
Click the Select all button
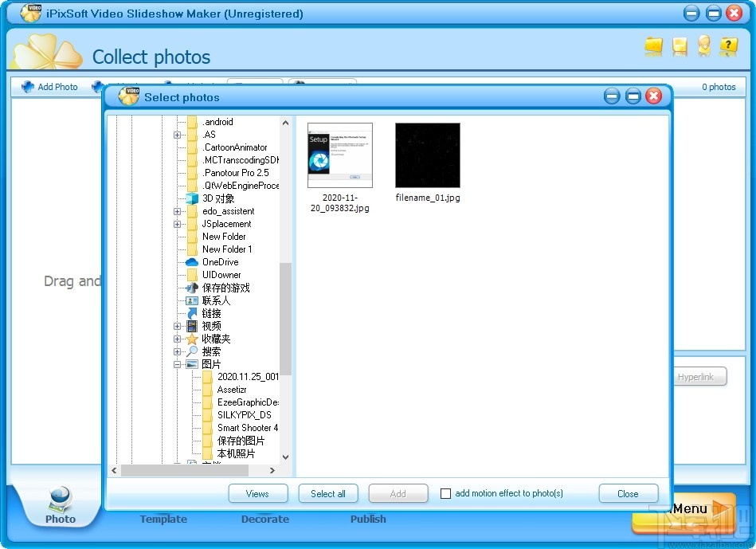coord(328,493)
